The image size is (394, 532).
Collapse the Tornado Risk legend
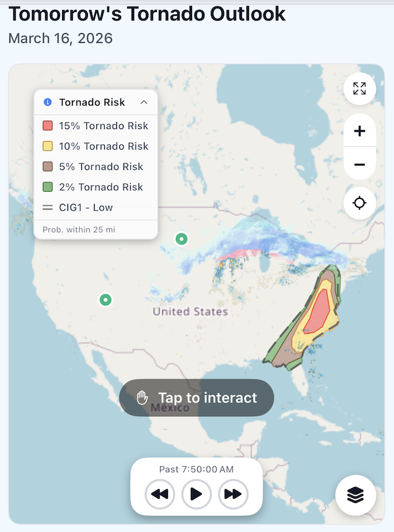[144, 102]
